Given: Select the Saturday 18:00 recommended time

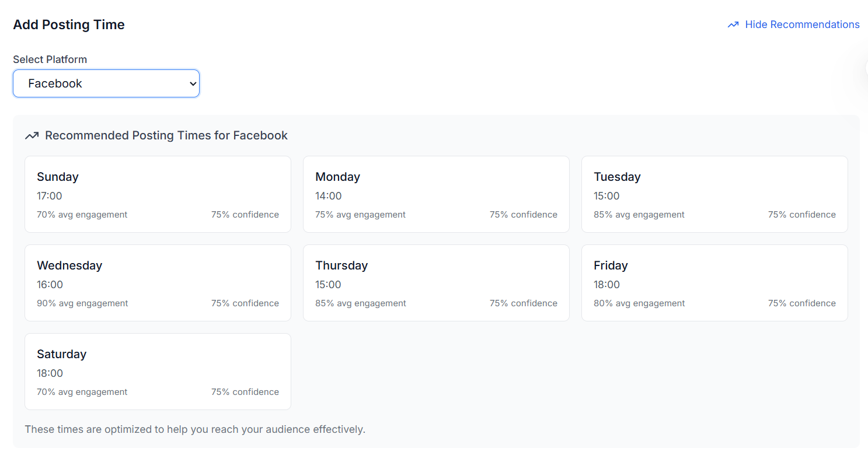Looking at the screenshot, I should click(x=158, y=372).
